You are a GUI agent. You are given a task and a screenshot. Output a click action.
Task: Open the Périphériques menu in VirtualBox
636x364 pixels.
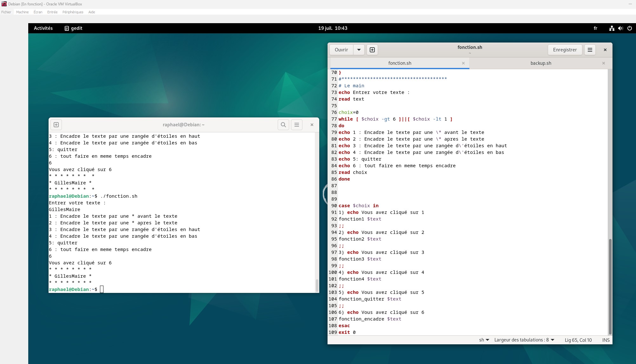coord(73,12)
